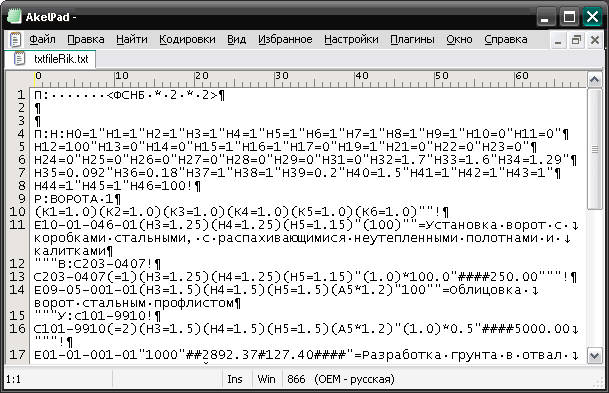The height and width of the screenshot is (393, 609).
Task: Open the Избранное menu
Action: tap(285, 40)
